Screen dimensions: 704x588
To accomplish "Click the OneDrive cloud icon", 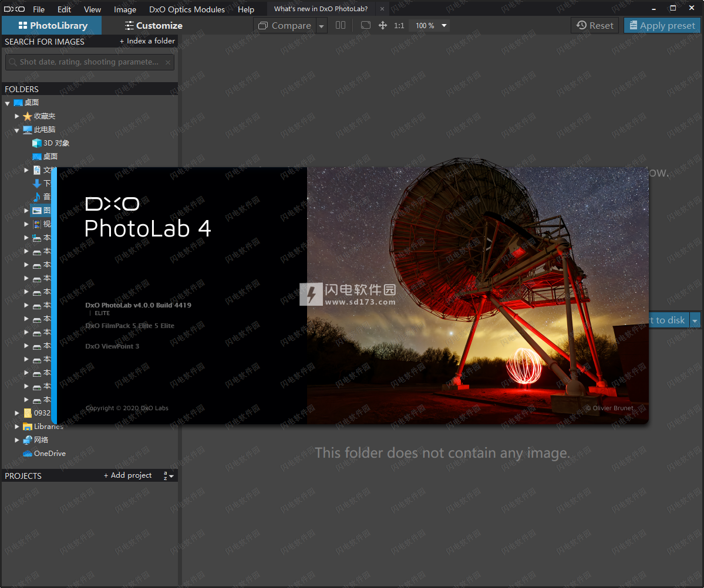I will click(28, 454).
